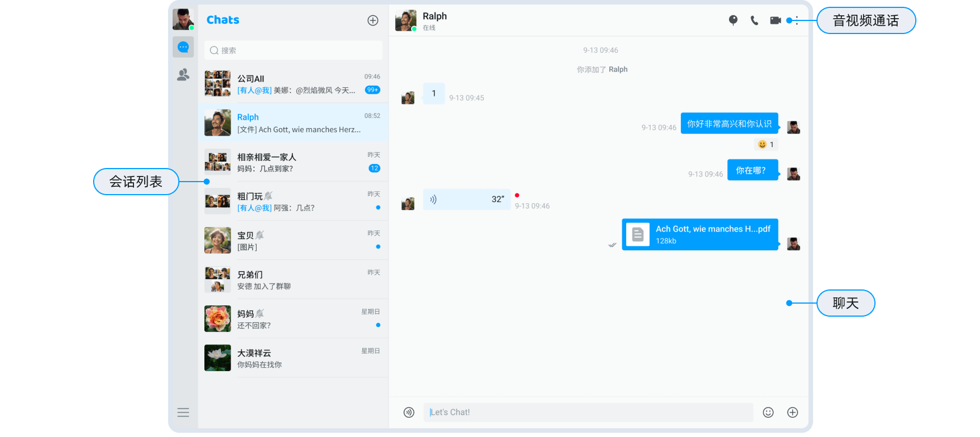Open the emoji picker
Image resolution: width=980 pixels, height=437 pixels.
pos(768,413)
